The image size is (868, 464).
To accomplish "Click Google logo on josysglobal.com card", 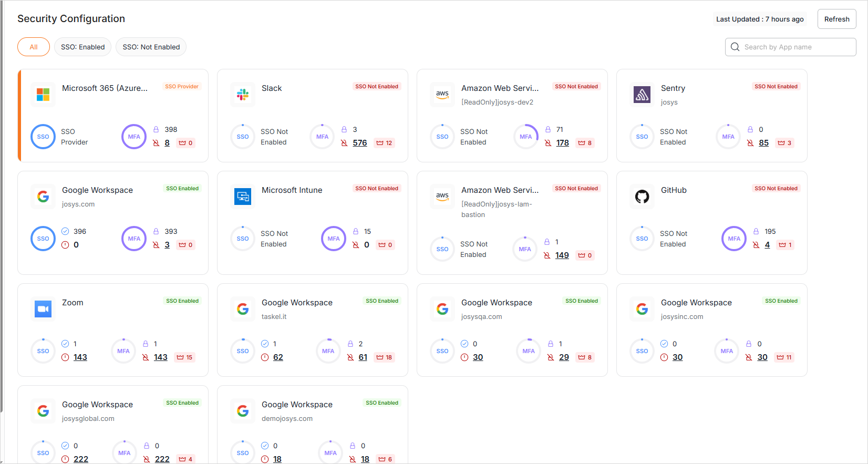I will point(43,411).
